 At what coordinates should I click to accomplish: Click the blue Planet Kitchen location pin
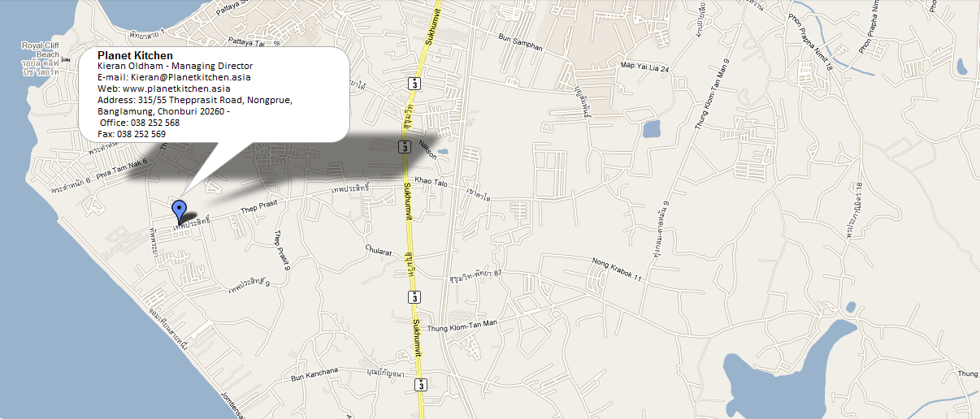tap(180, 211)
